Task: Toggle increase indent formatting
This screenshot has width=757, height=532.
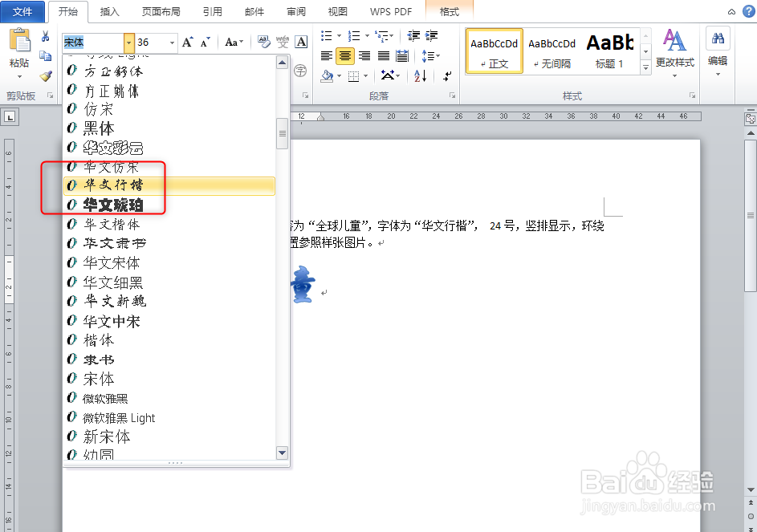Action: point(429,35)
